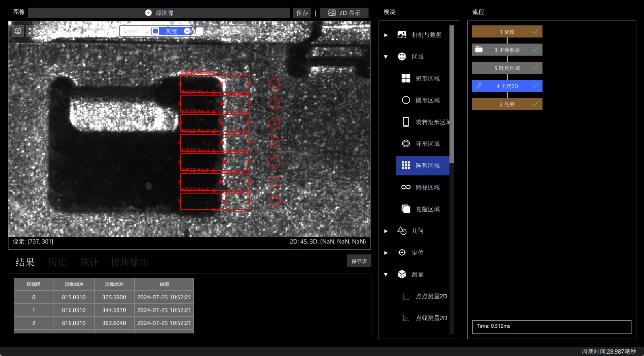Click the caliper icon on 卡尺2D node
The width and height of the screenshot is (644, 356).
coord(479,85)
